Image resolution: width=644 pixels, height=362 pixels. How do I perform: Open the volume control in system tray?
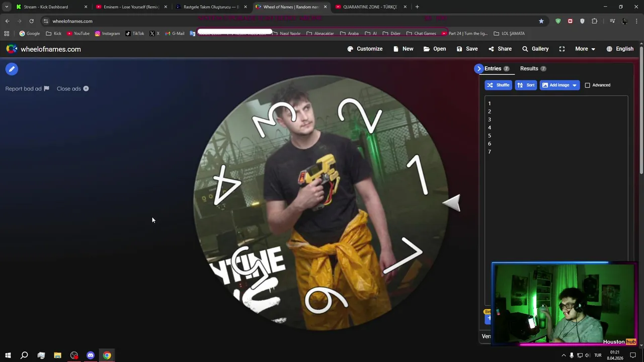click(x=587, y=355)
